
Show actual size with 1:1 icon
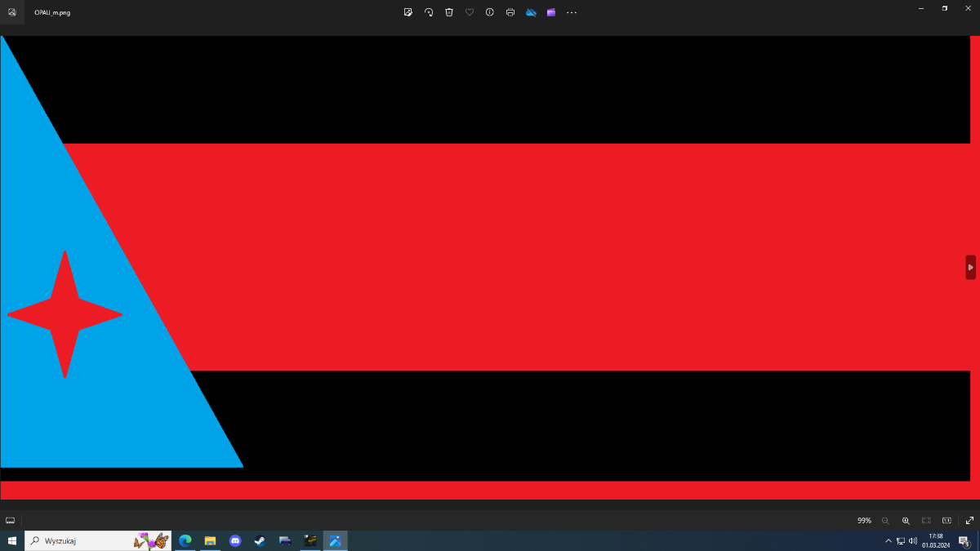pyautogui.click(x=947, y=520)
